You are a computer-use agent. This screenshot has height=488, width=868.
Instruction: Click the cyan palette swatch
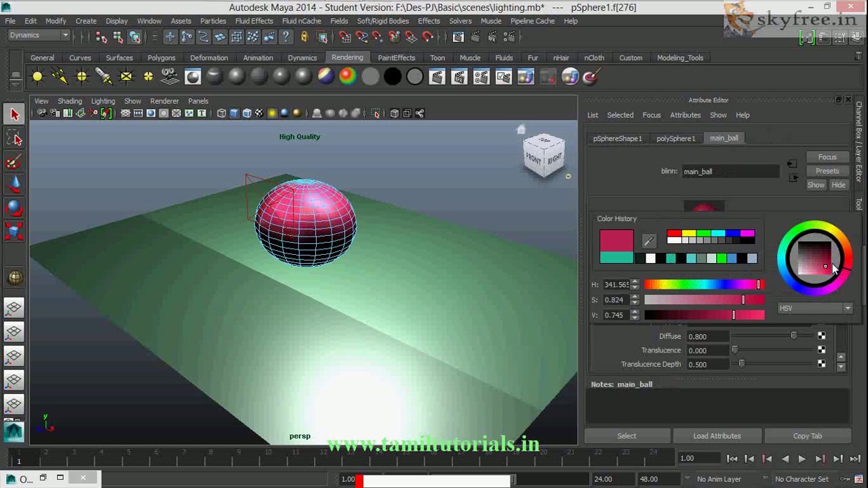click(718, 234)
